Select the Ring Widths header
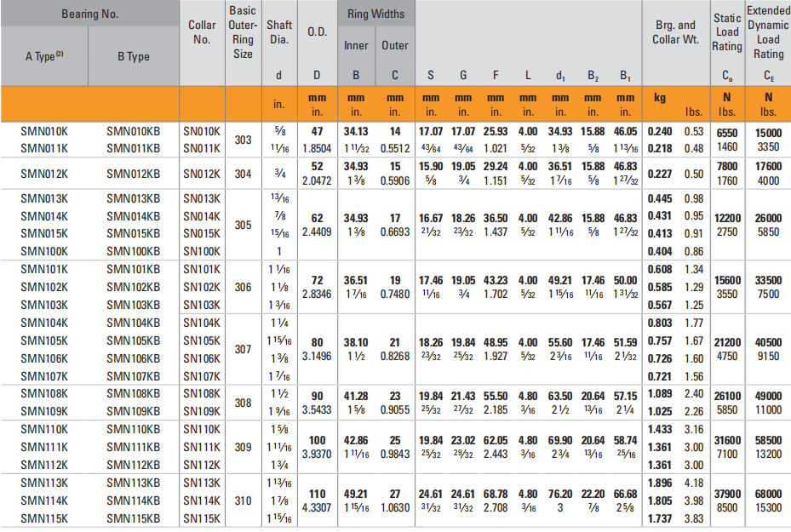The width and height of the screenshot is (791, 532). coord(375,14)
